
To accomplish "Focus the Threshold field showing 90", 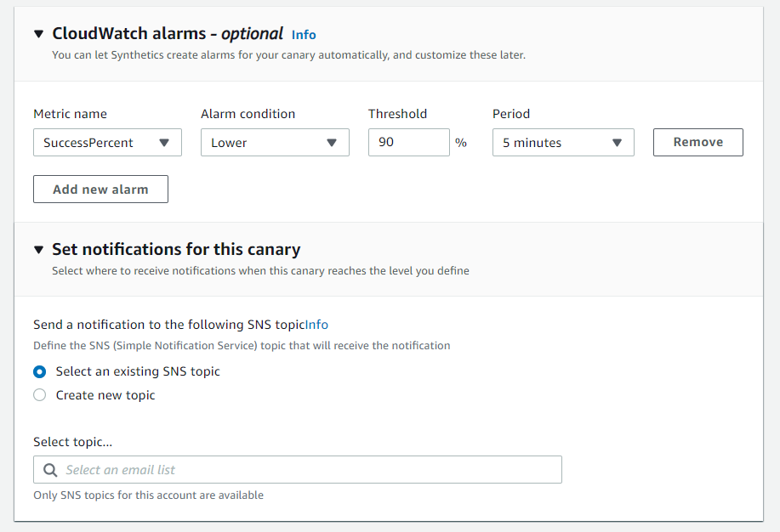I will coord(409,143).
